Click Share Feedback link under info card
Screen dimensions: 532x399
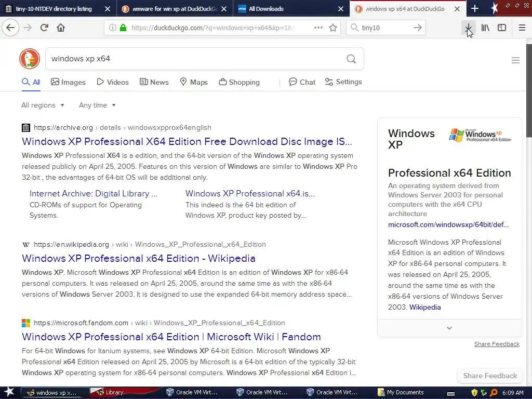[x=497, y=344]
